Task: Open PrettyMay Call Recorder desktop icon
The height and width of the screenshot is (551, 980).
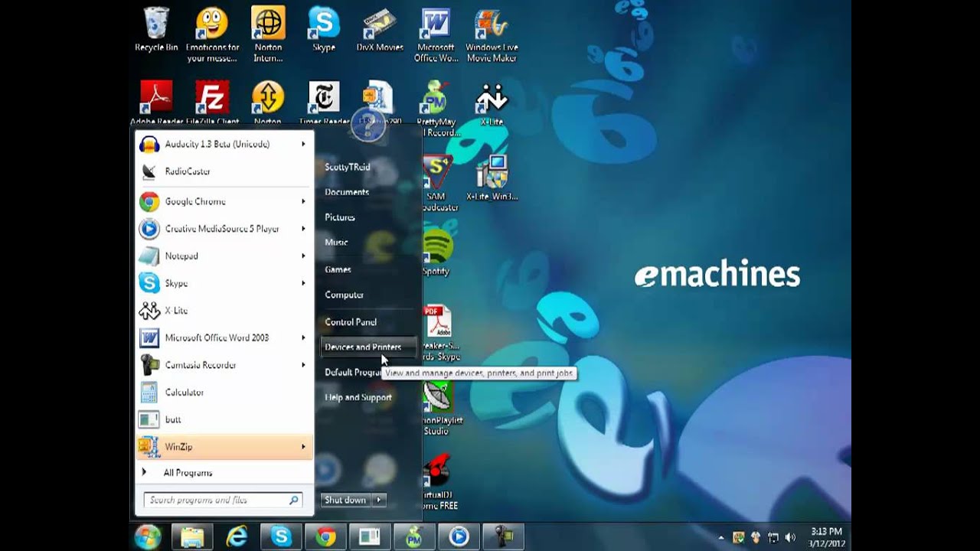Action: point(436,109)
